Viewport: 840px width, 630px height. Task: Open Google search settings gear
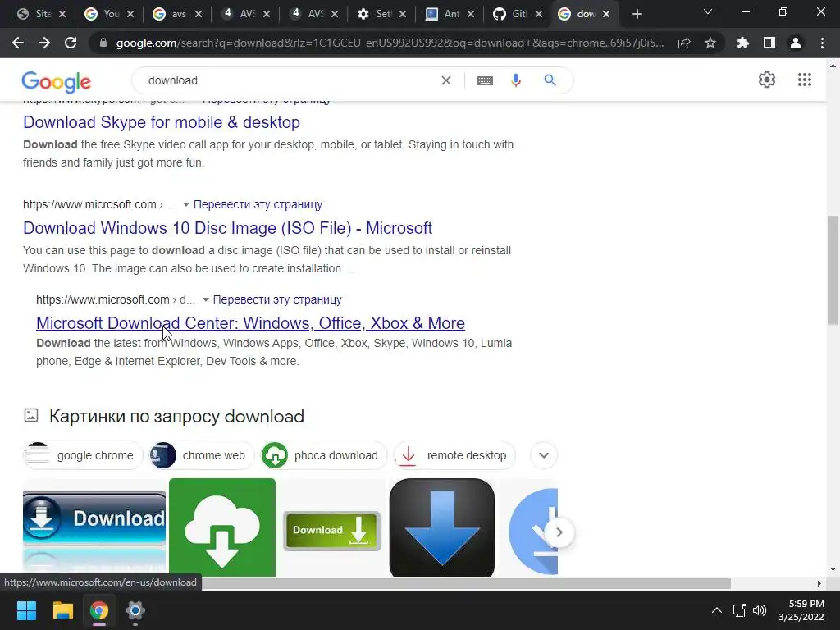tap(767, 80)
